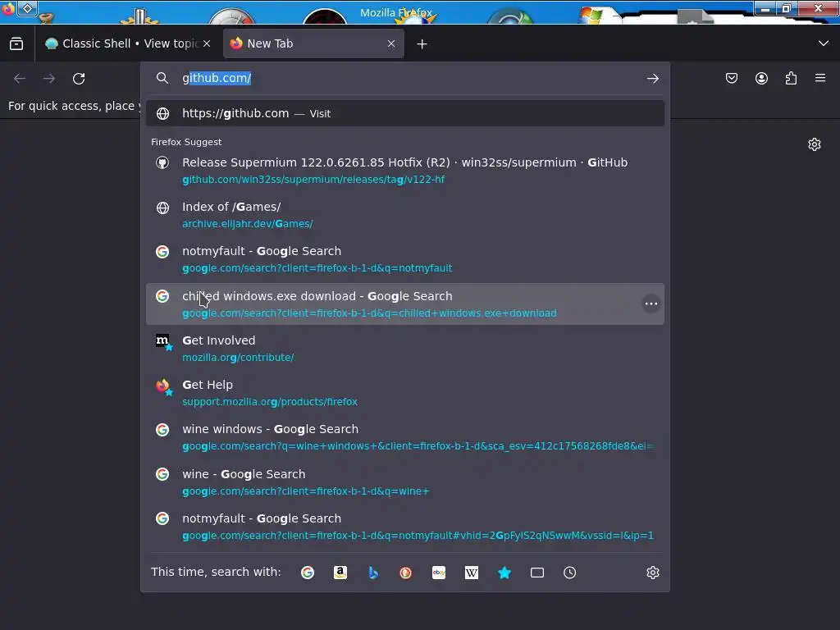Click Firefox Suggest section label
The height and width of the screenshot is (630, 840).
pyautogui.click(x=186, y=142)
